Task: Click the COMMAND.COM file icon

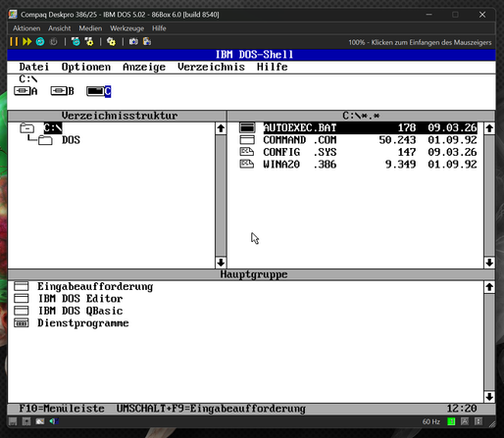Action: click(x=247, y=140)
